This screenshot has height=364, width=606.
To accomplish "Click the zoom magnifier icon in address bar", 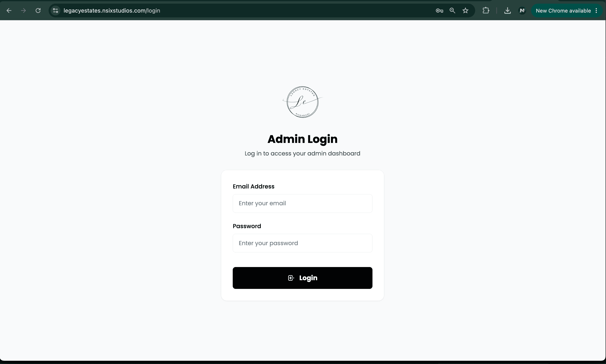I will click(452, 11).
